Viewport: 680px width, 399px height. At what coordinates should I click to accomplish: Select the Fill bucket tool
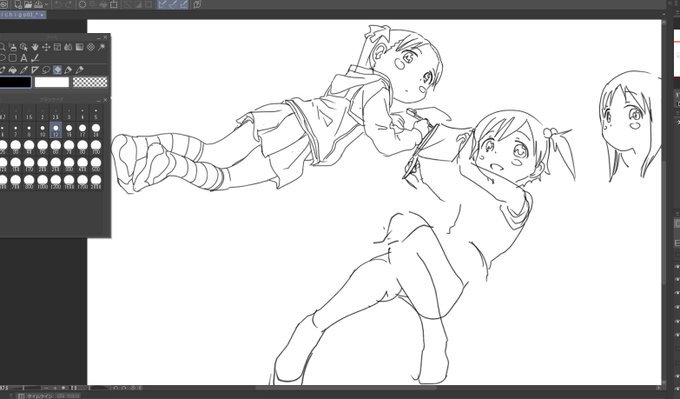pyautogui.click(x=13, y=69)
